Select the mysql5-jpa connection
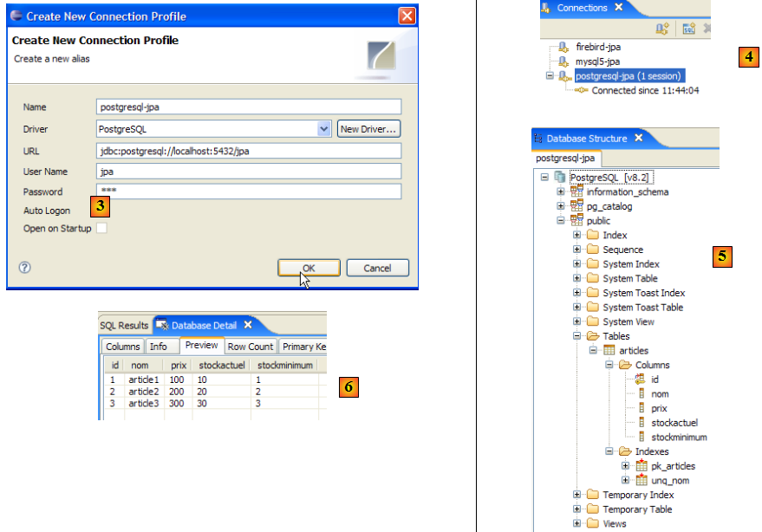This screenshot has height=532, width=762. [597, 62]
